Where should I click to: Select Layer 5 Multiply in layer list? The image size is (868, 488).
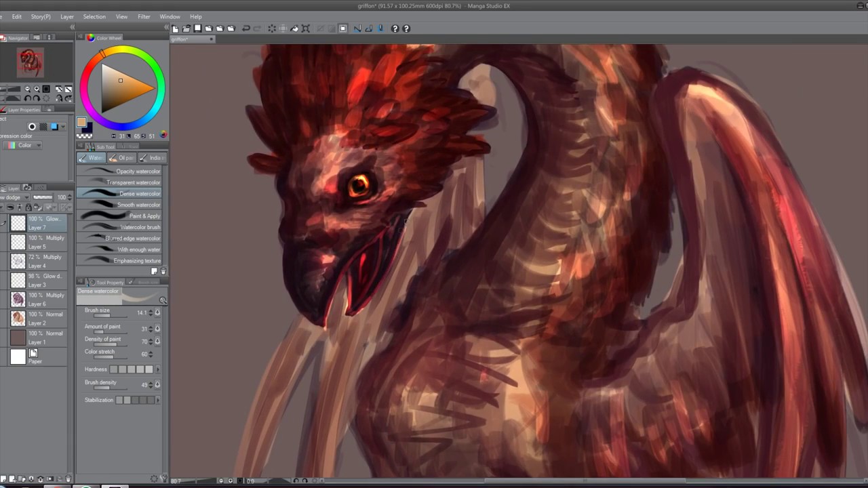[37, 242]
